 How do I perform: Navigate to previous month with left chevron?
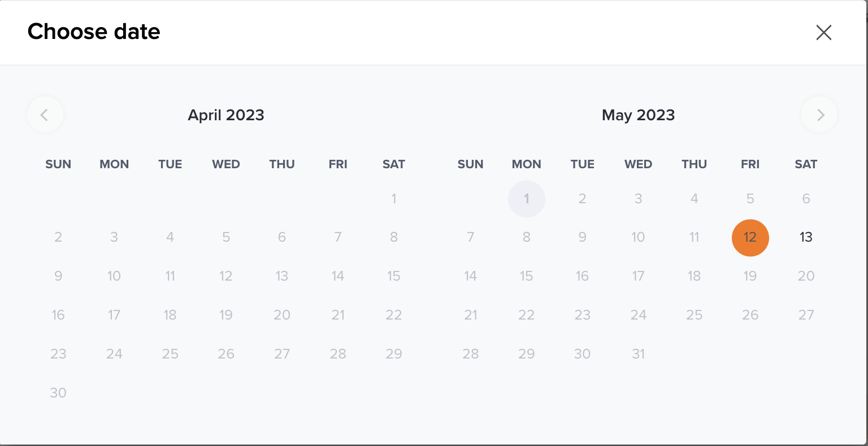click(x=45, y=115)
